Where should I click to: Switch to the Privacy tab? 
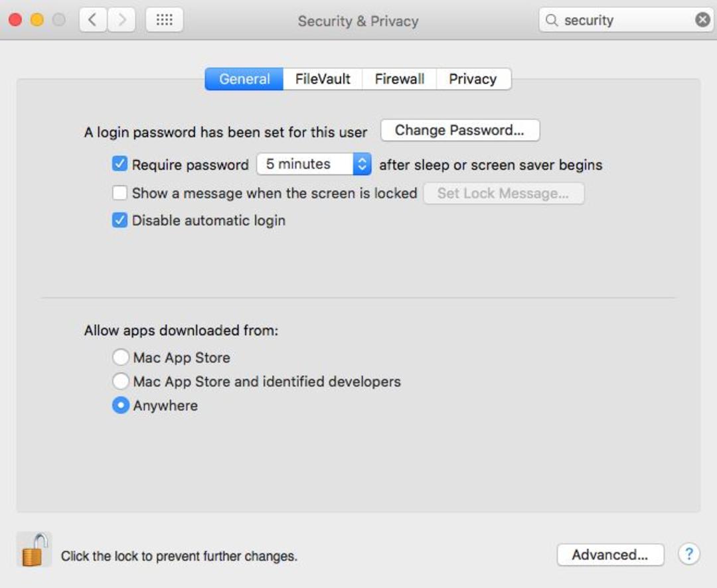[x=473, y=79]
